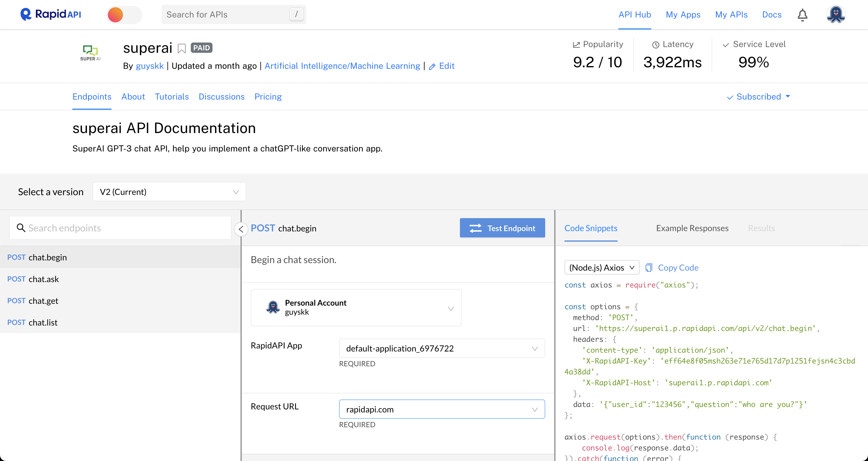Click the Subscribed checkmark icon
The image size is (868, 461).
(x=730, y=97)
